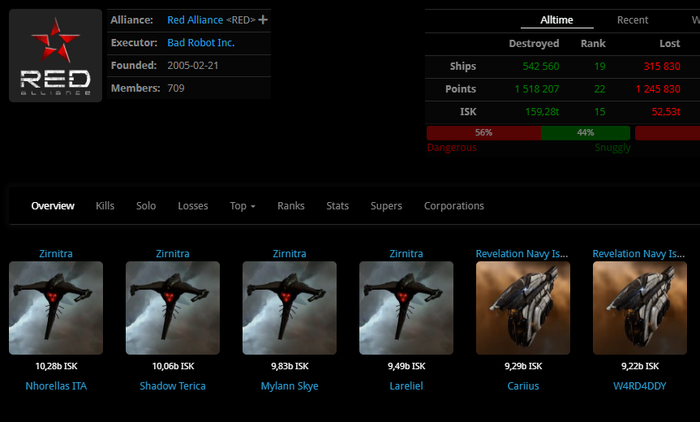Open the Zirnitra image above Lareliel
This screenshot has width=700, height=422.
406,308
